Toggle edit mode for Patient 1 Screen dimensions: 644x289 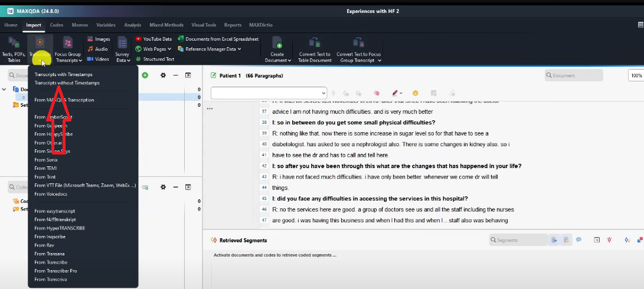tap(213, 75)
